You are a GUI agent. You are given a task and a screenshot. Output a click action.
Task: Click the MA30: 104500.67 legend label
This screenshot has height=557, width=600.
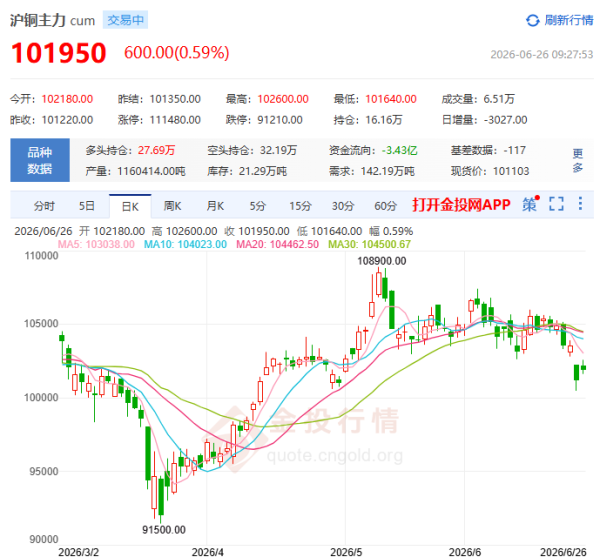tap(370, 244)
